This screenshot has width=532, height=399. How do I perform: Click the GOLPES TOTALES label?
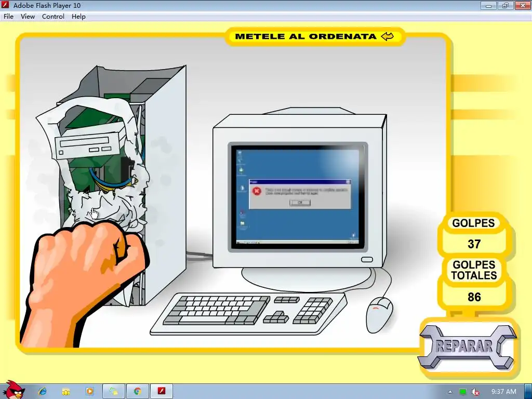pos(474,270)
